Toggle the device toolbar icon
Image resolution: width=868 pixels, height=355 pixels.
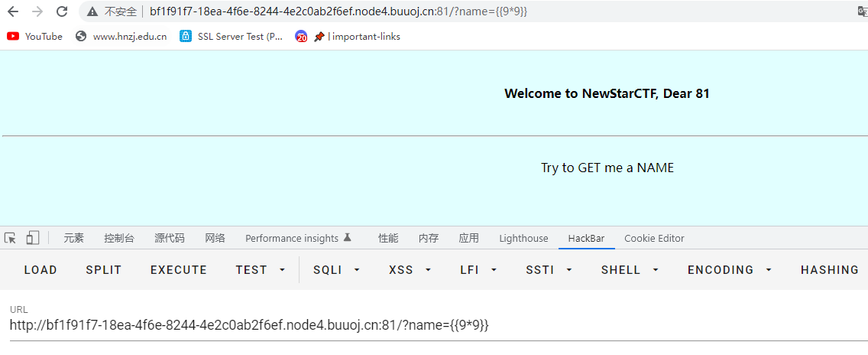click(32, 238)
